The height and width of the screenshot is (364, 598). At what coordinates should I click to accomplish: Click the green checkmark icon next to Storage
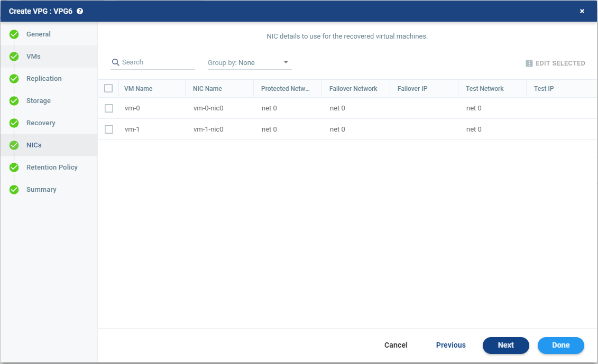pyautogui.click(x=14, y=101)
